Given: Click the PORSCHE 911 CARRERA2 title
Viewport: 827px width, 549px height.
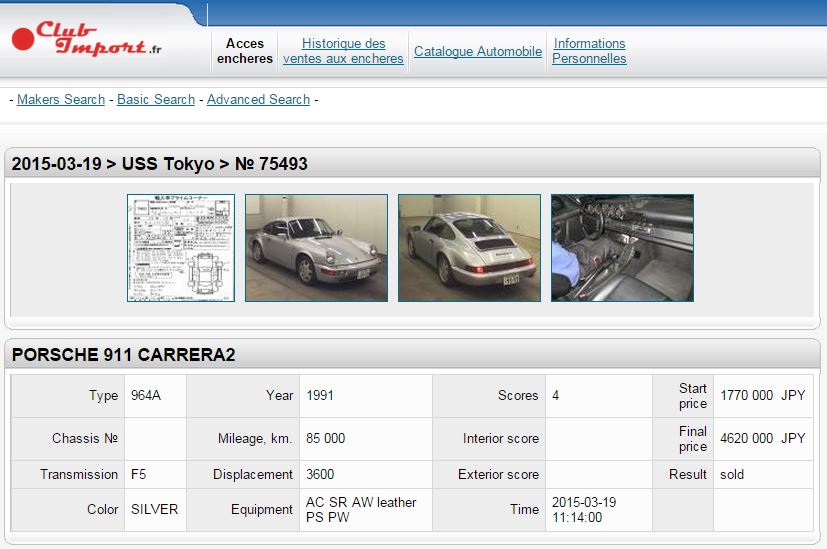Looking at the screenshot, I should 124,355.
